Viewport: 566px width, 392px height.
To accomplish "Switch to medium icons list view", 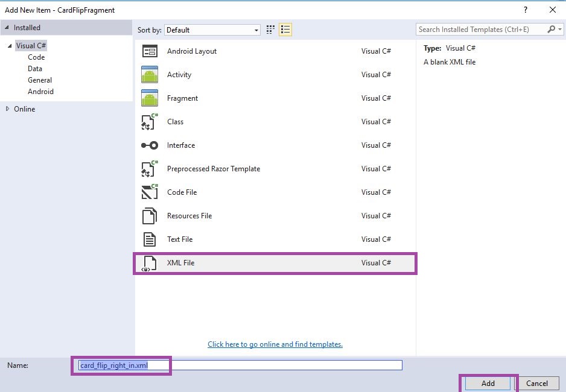I will [285, 30].
